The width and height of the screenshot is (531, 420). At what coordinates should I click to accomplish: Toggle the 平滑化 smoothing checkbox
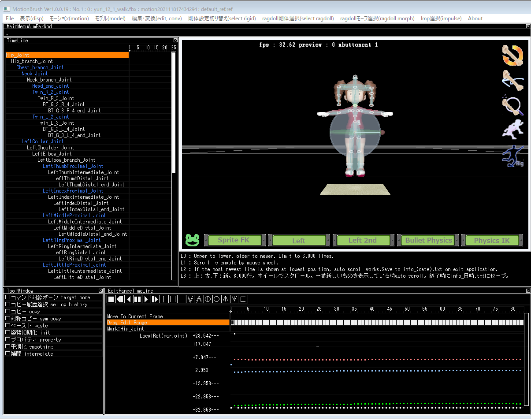(x=7, y=347)
